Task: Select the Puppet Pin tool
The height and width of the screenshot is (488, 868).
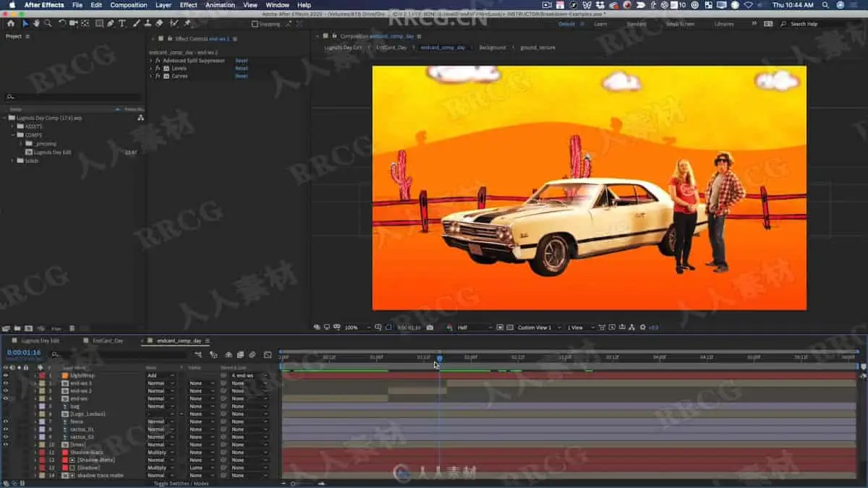Action: tap(187, 23)
